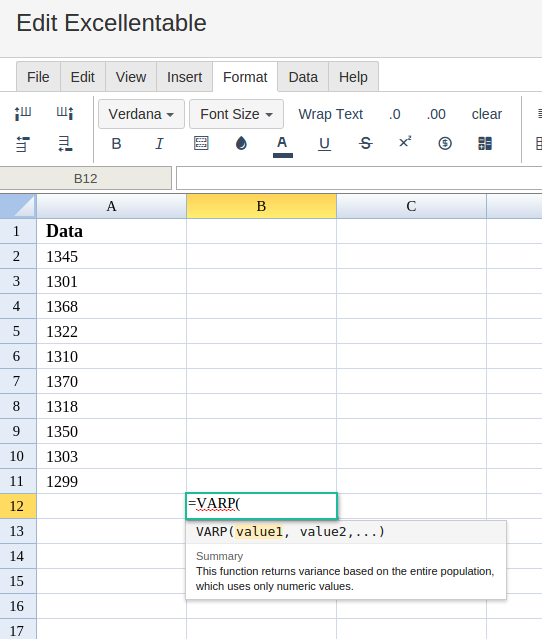
Task: Click the formula bar input field
Action: pos(359,178)
